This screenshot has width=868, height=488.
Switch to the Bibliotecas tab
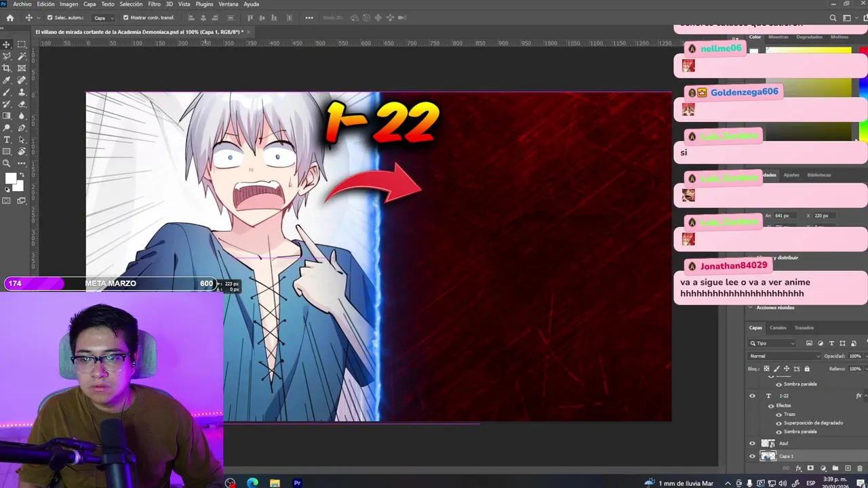pyautogui.click(x=819, y=175)
